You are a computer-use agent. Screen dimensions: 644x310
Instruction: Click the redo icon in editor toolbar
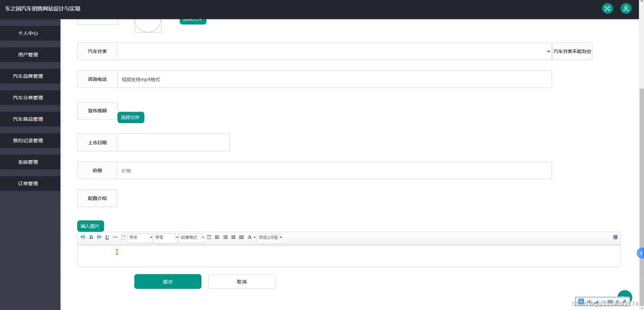[x=99, y=237]
